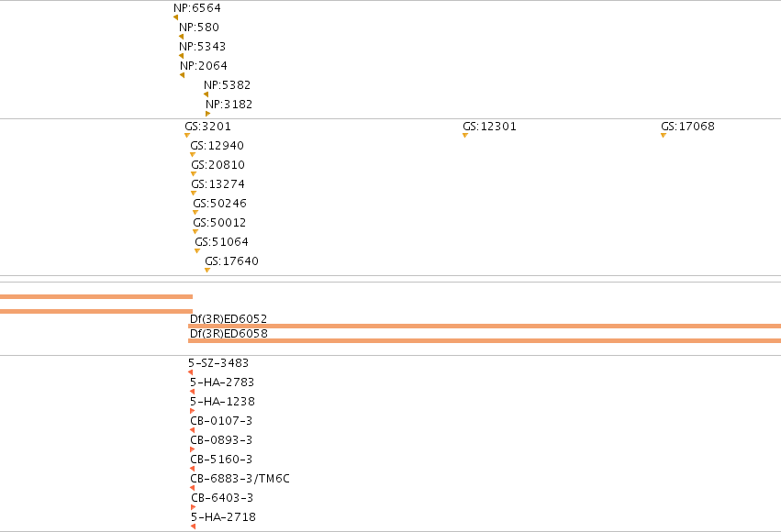Select the CB-6403-3 insertion label
This screenshot has height=532, width=781.
click(222, 498)
